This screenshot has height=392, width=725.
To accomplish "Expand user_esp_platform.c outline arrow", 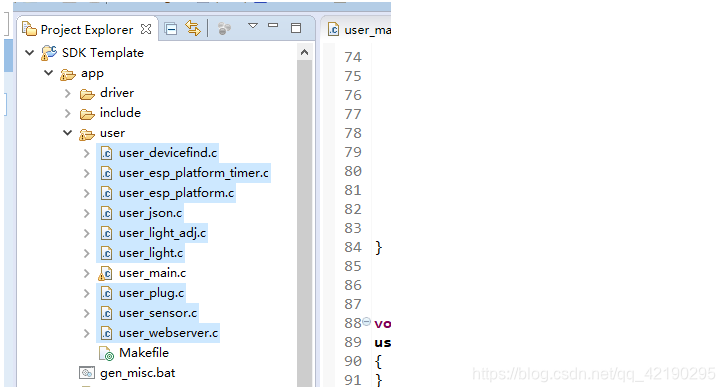I will point(86,193).
